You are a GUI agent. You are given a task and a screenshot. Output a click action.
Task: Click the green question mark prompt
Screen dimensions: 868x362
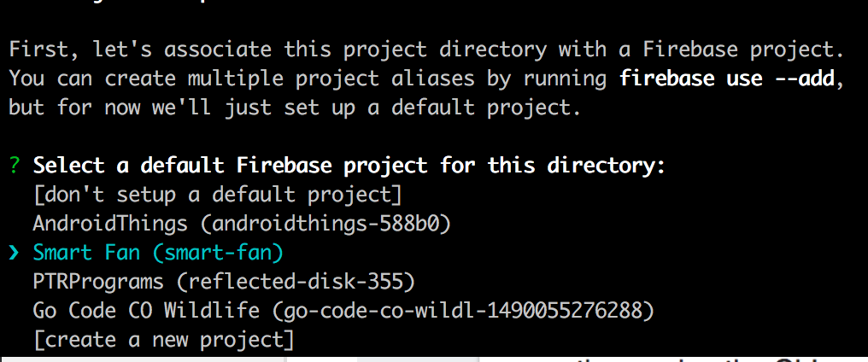click(15, 165)
